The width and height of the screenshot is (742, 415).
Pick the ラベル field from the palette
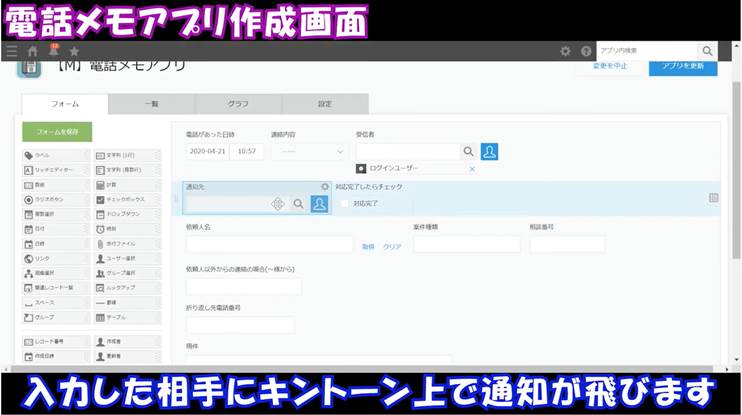click(x=56, y=155)
